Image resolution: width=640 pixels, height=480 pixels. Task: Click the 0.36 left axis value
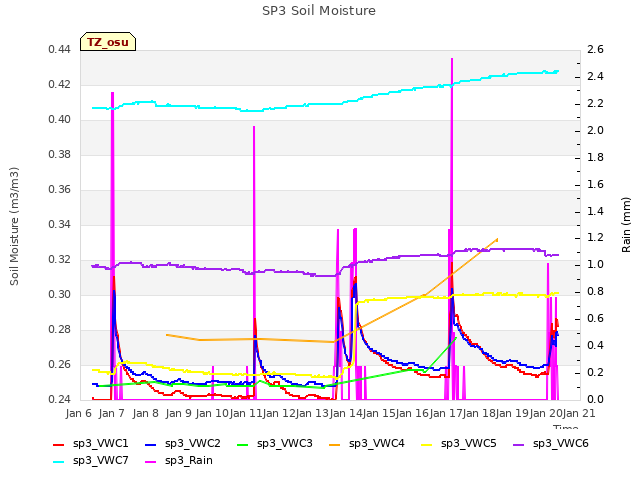(60, 190)
